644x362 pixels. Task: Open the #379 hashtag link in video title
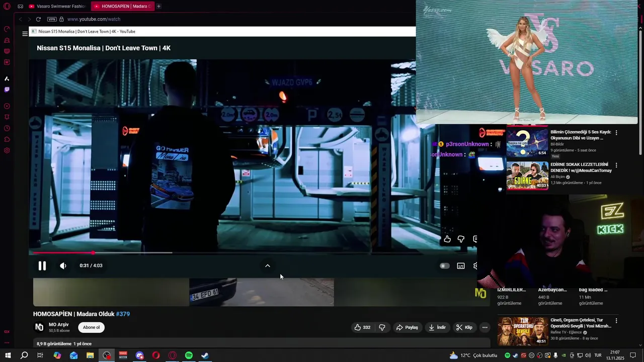pos(123,314)
